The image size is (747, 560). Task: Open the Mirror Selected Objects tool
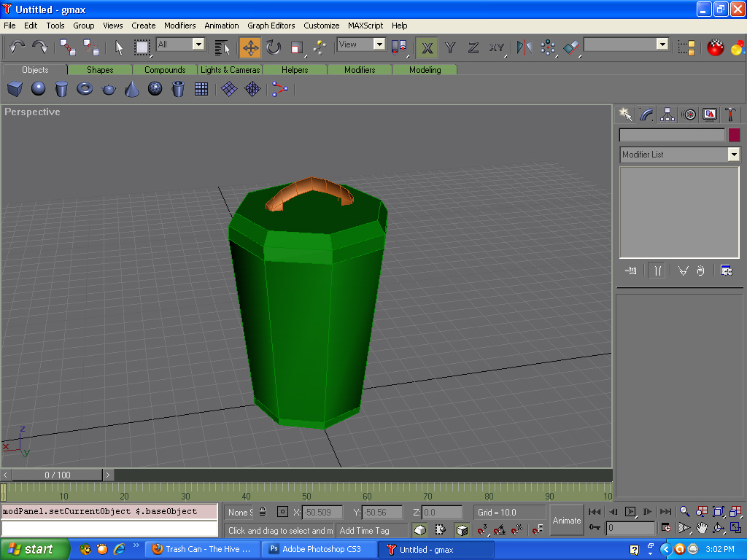(x=524, y=47)
